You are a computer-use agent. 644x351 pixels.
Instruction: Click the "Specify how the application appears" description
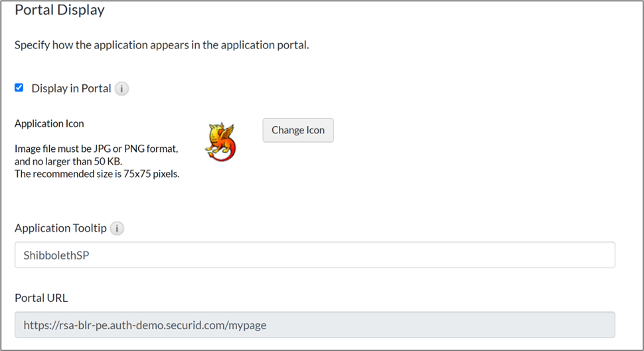tap(161, 46)
